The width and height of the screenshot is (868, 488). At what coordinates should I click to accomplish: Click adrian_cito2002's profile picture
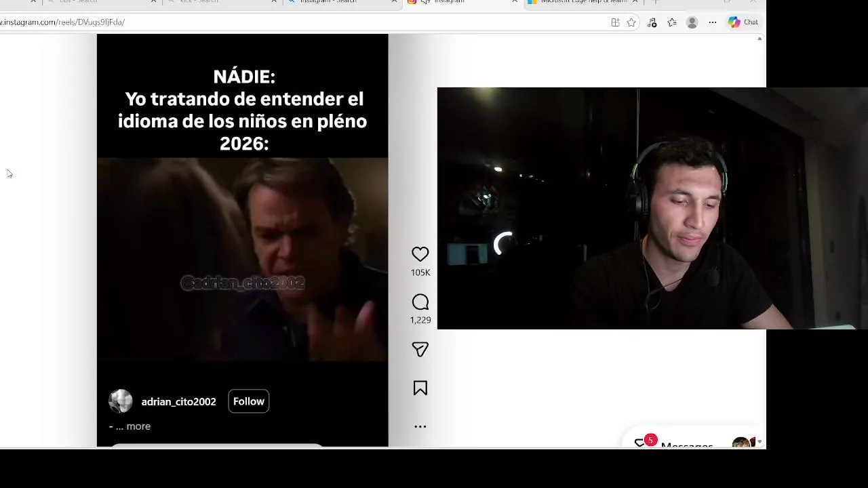point(121,401)
